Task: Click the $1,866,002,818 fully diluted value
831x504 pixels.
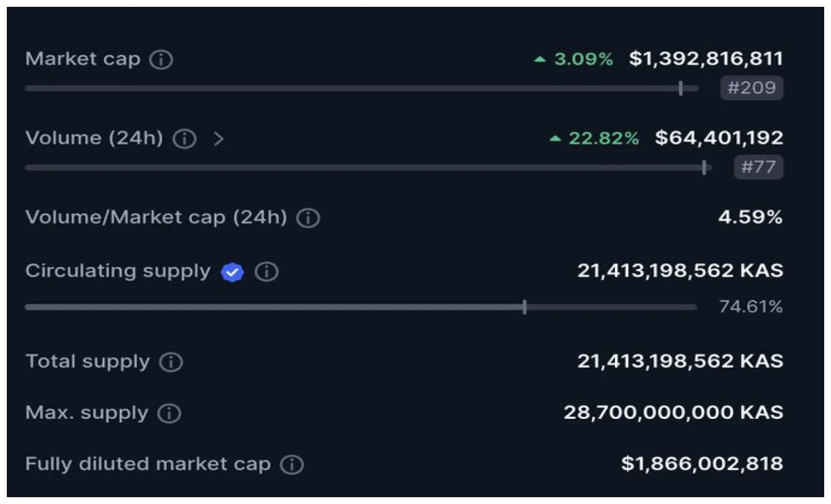Action: coord(702,464)
